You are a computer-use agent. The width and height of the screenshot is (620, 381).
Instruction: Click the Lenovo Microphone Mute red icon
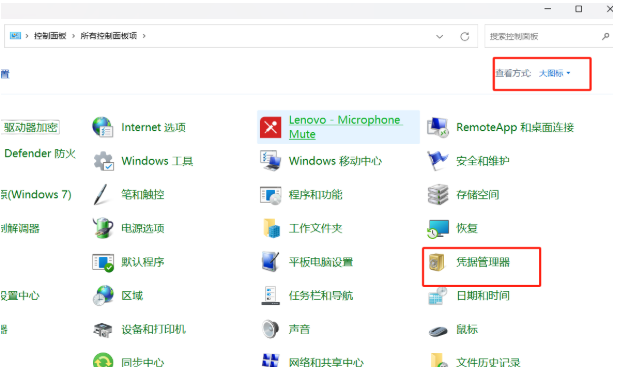point(271,127)
